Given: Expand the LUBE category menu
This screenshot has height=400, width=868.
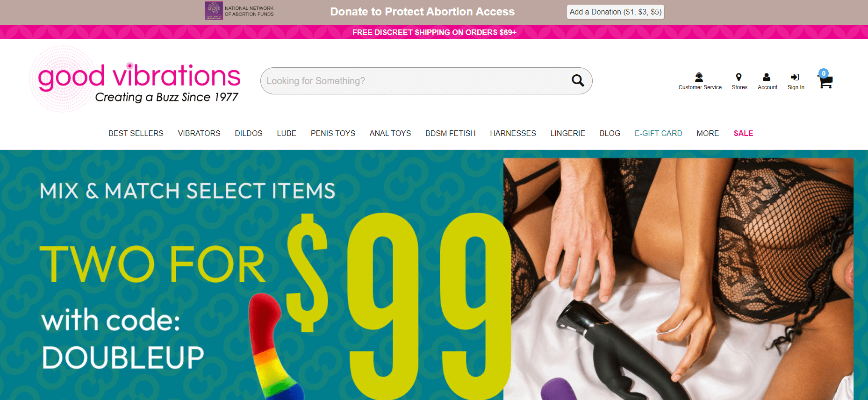Looking at the screenshot, I should 287,133.
